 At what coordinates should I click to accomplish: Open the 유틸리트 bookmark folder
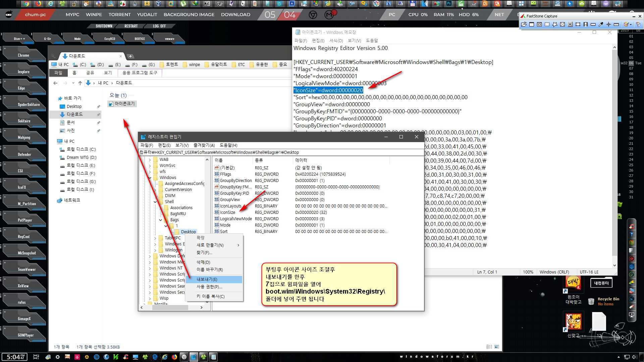click(216, 65)
